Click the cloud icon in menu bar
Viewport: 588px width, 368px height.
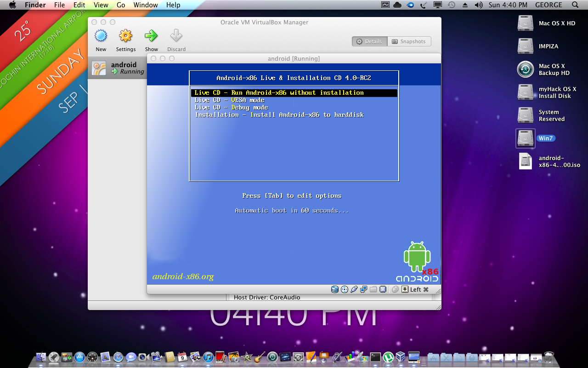tap(397, 5)
